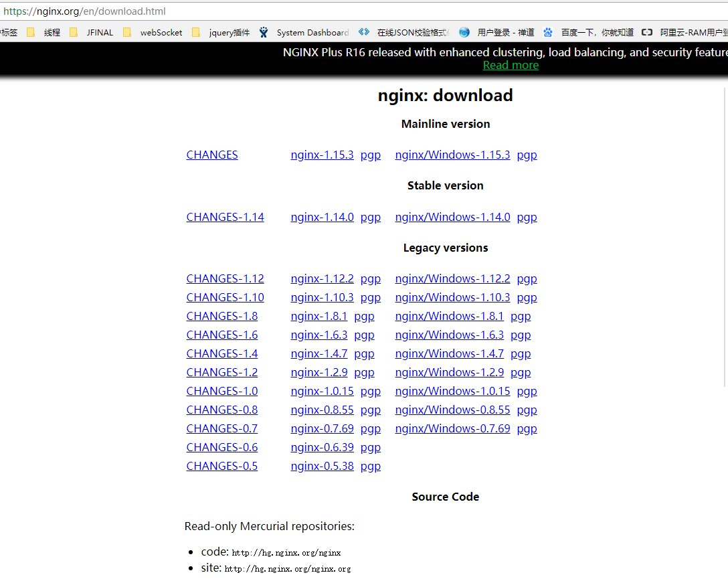The width and height of the screenshot is (728, 587).
Task: Download nginx-1.12.2 source
Action: click(323, 278)
